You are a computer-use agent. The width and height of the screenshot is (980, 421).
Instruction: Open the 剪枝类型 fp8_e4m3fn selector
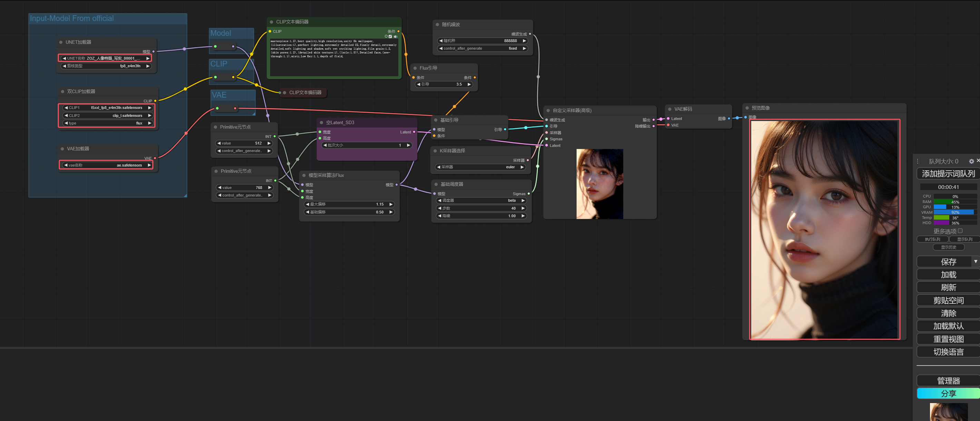tap(106, 66)
